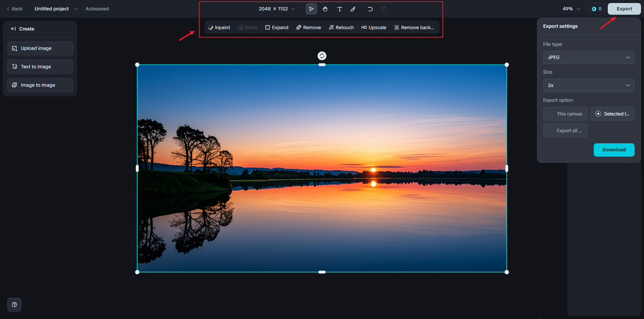Click the undo arrow
The image size is (644, 319).
[370, 9]
